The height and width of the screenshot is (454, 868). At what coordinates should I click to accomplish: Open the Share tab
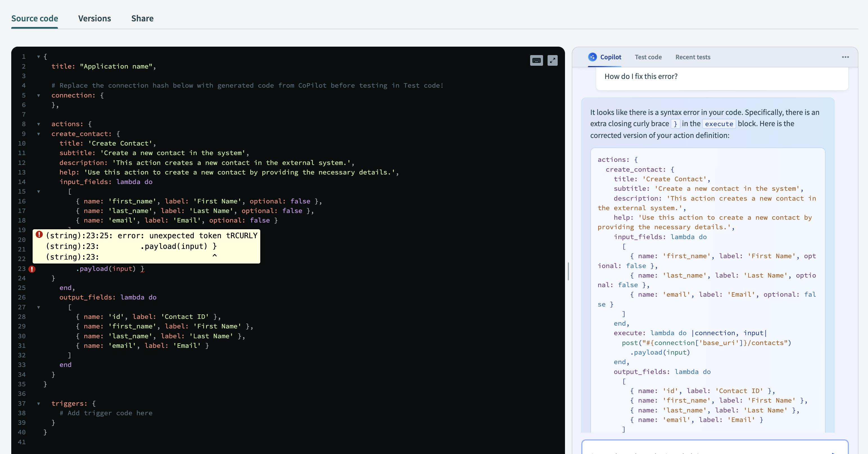click(x=142, y=19)
